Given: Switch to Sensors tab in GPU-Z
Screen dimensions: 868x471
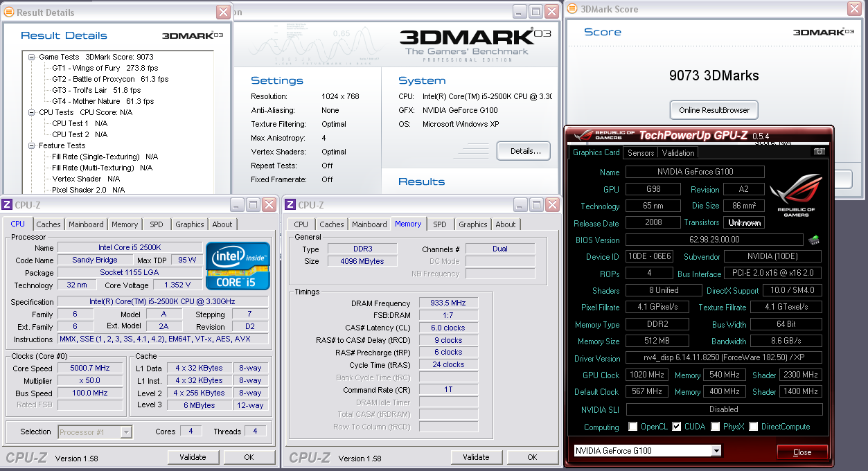Looking at the screenshot, I should (641, 153).
